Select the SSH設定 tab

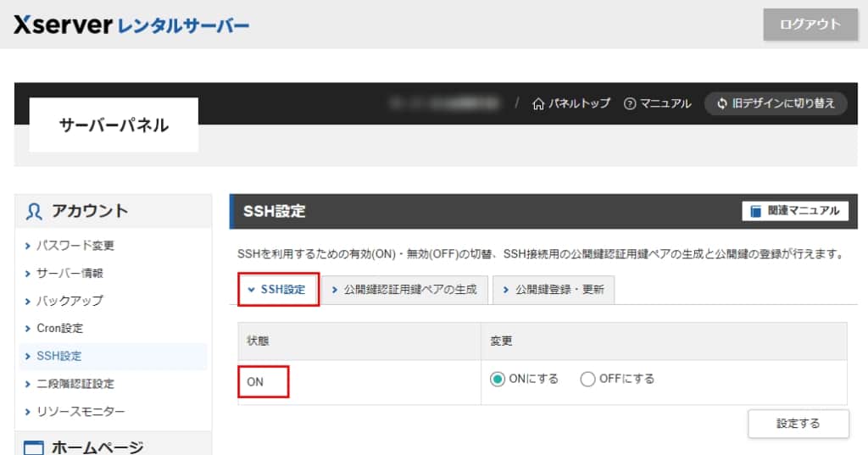pos(278,290)
